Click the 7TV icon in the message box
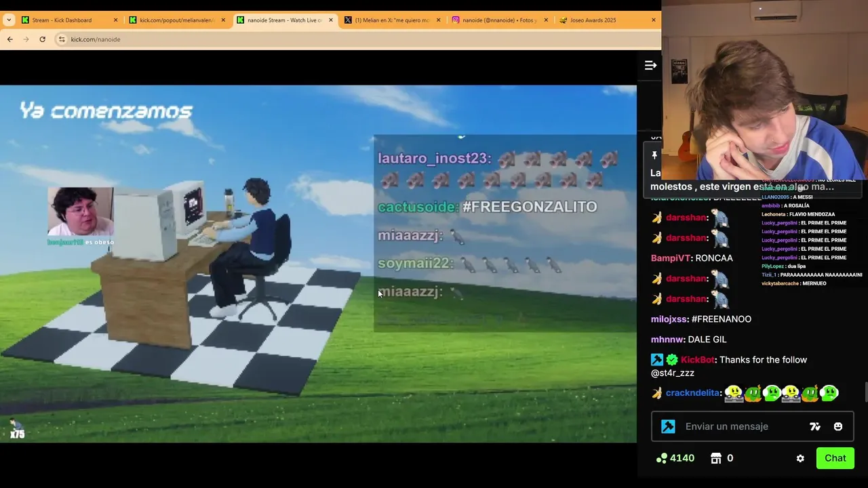Viewport: 868px width, 488px height. coord(815,426)
